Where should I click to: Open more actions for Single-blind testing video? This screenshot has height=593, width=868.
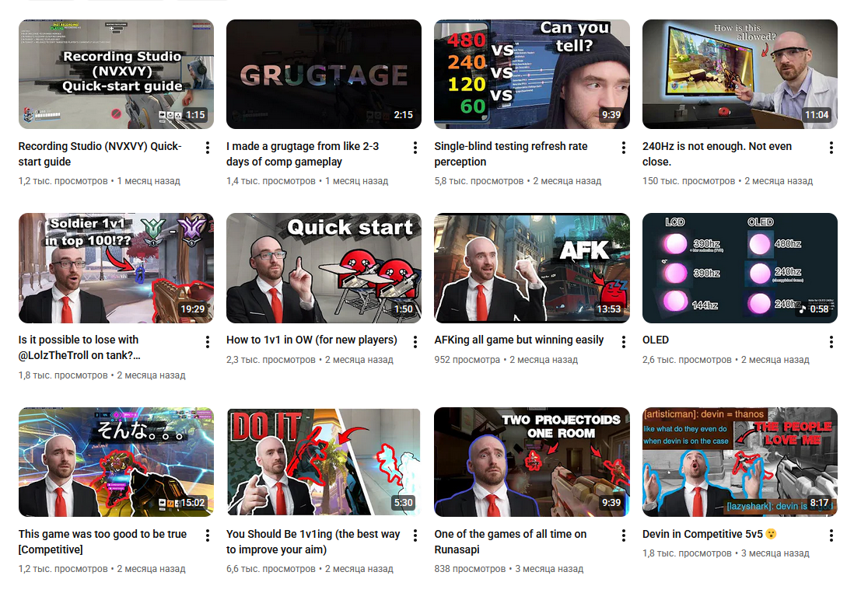click(623, 147)
